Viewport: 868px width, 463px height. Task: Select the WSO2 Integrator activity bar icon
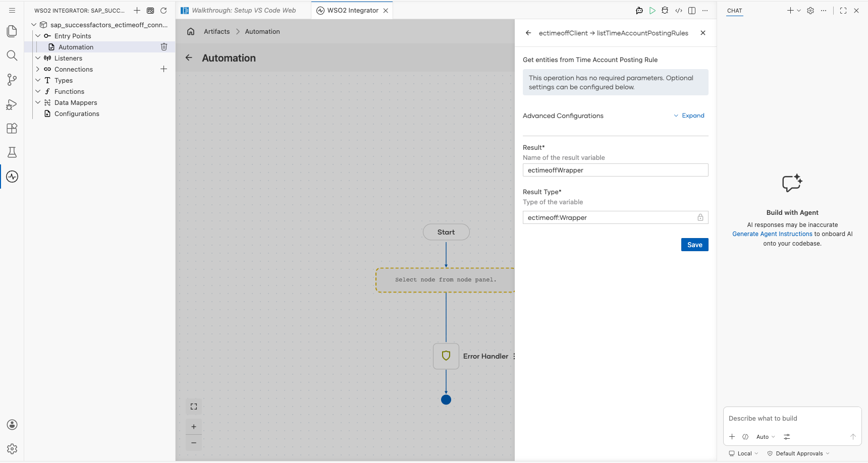(12, 177)
